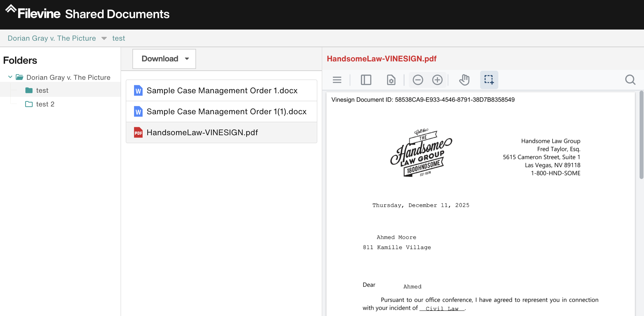Click the Word icon for Sample Case Management Order 1.docx
This screenshot has height=316, width=644.
(x=138, y=90)
